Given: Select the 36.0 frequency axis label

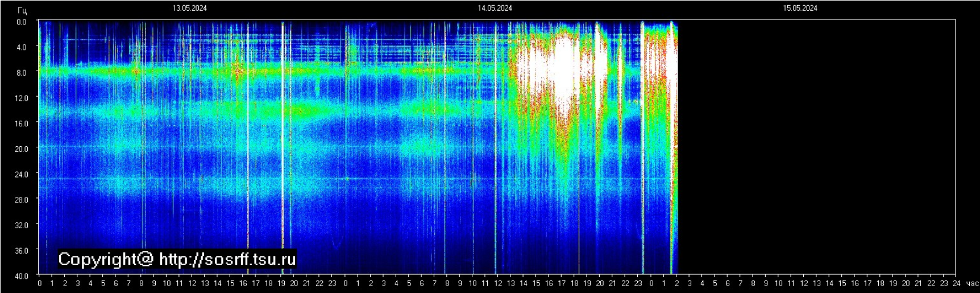Looking at the screenshot, I should [x=21, y=250].
